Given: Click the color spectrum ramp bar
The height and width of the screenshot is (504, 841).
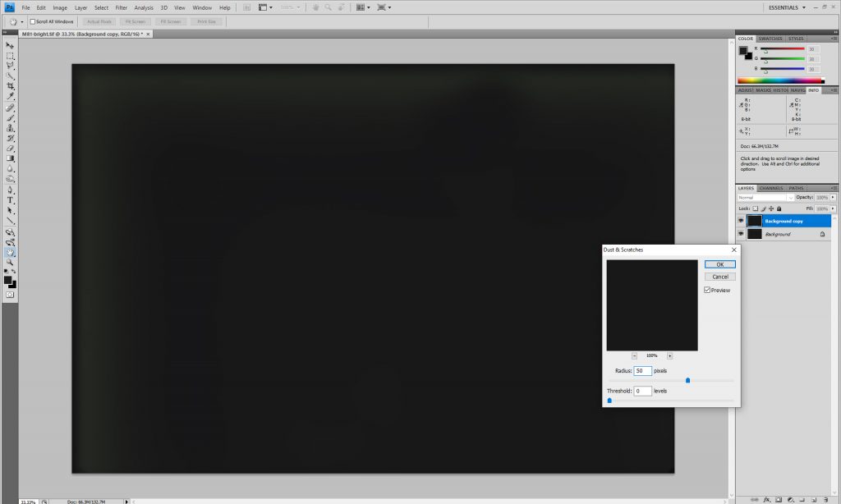Looking at the screenshot, I should click(x=781, y=81).
